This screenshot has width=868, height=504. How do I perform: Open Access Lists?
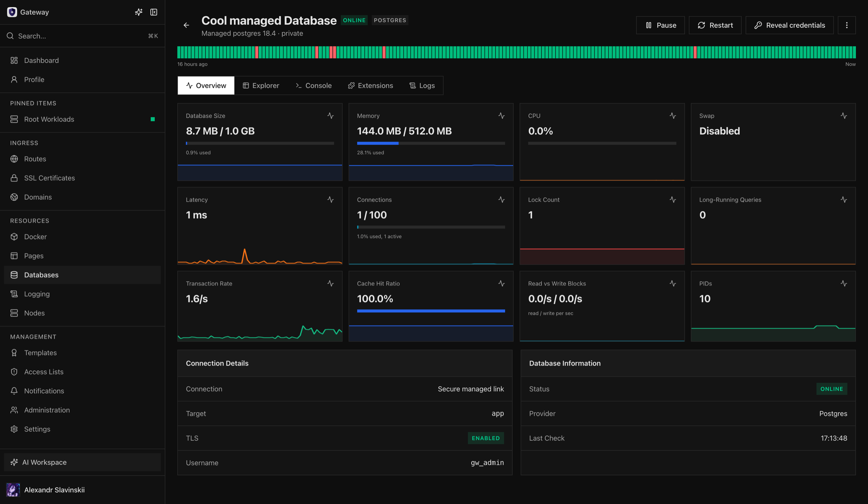[82, 372]
